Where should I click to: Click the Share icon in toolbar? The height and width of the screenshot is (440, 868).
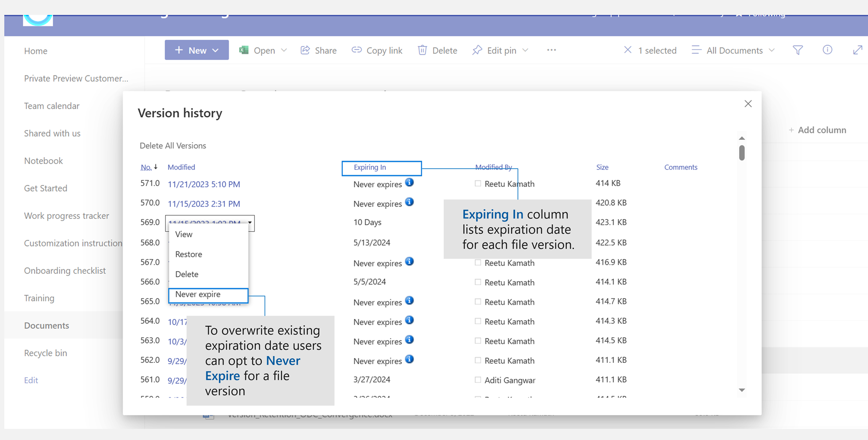[x=305, y=50]
